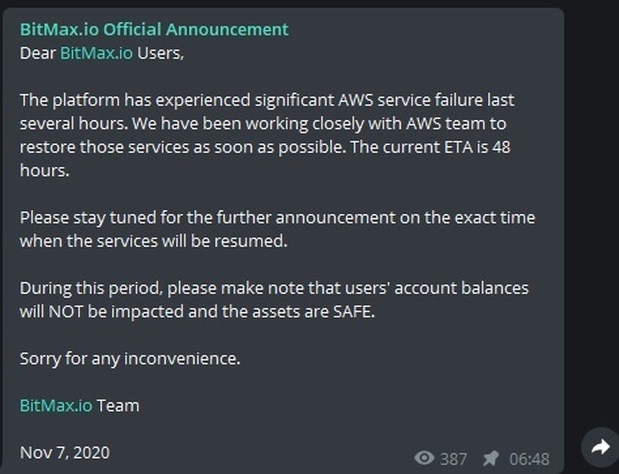Click the AWS service failure paragraph
The height and width of the screenshot is (474, 619).
[267, 135]
